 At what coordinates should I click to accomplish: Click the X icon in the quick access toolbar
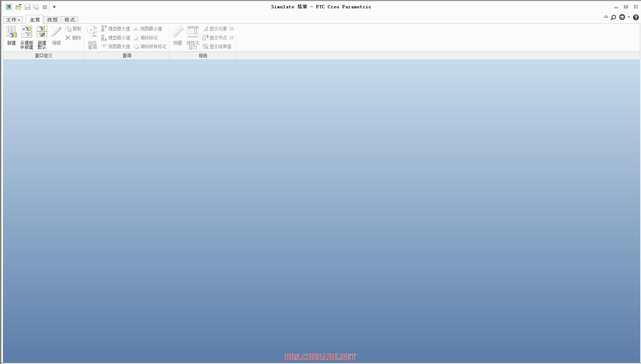45,7
